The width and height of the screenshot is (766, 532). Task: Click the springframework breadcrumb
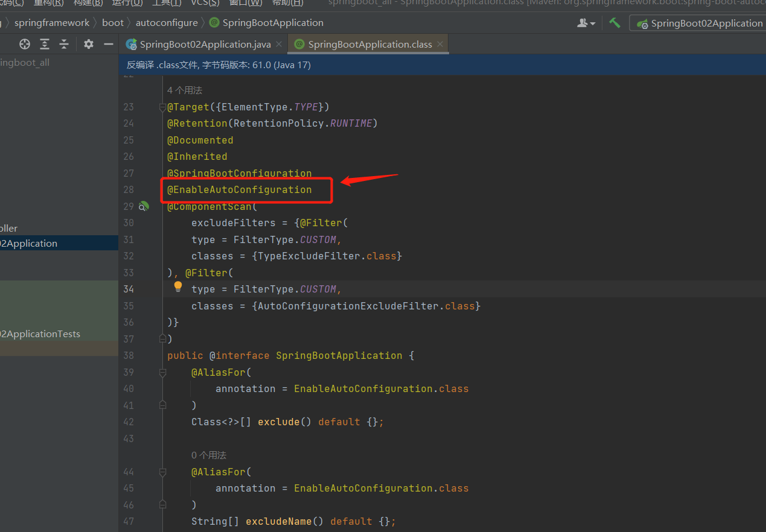click(52, 23)
